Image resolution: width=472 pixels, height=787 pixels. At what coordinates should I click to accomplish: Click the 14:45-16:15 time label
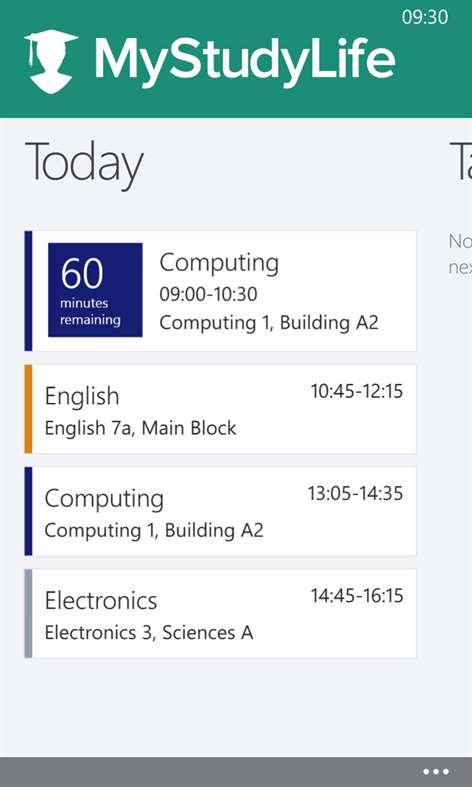(x=357, y=596)
